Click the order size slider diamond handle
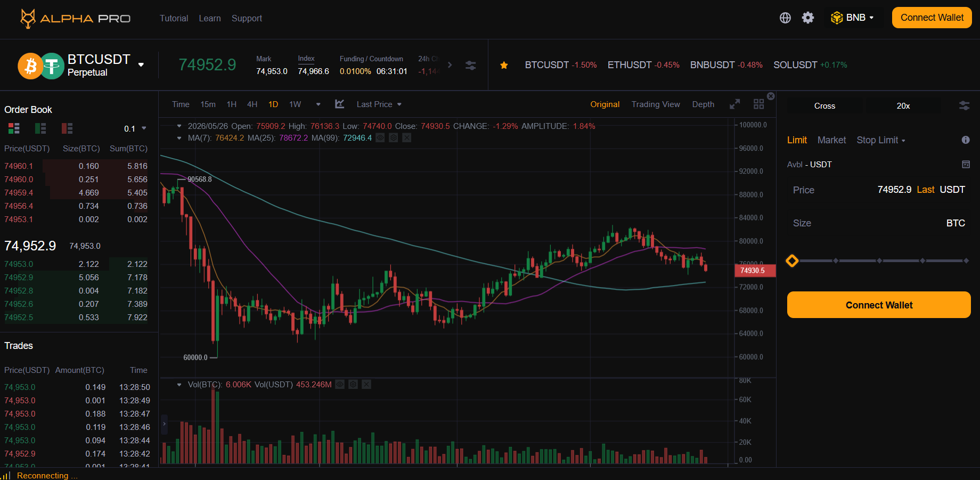This screenshot has width=980, height=480. click(792, 261)
